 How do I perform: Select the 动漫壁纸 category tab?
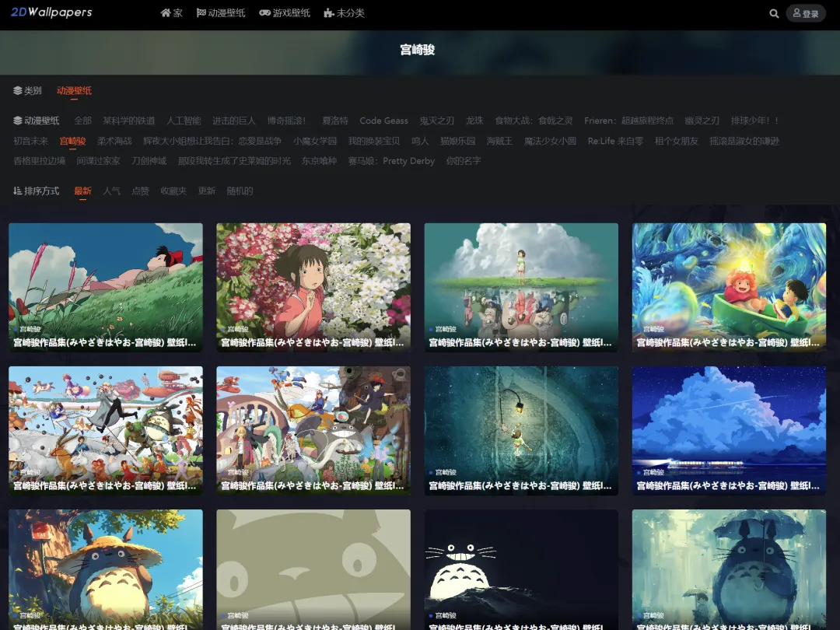[74, 90]
